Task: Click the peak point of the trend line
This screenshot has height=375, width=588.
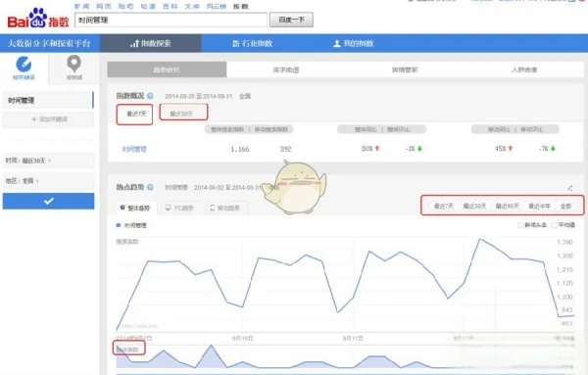Action: point(480,239)
